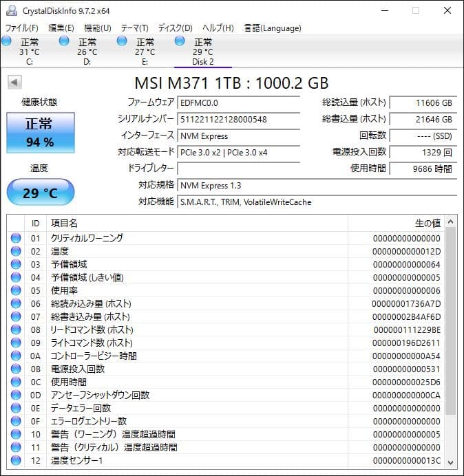Click status orb for row 07 総書き込み量

point(16,316)
